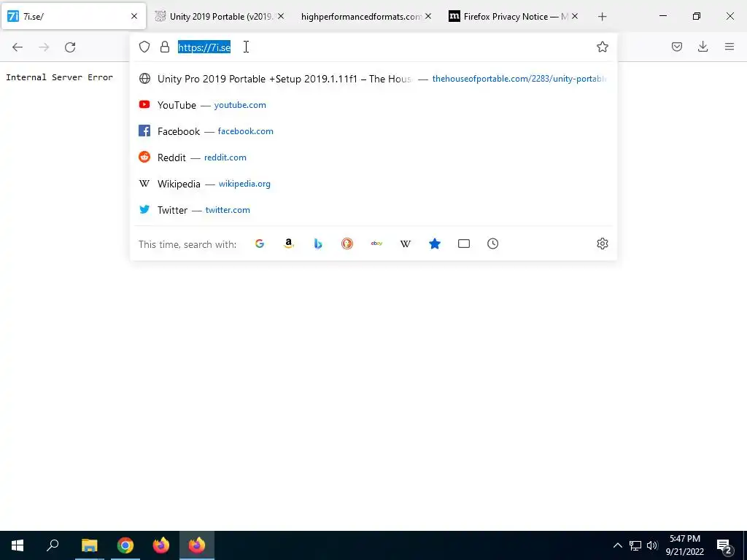Search this time with Amazon
Screen dimensions: 747x560
pyautogui.click(x=289, y=244)
